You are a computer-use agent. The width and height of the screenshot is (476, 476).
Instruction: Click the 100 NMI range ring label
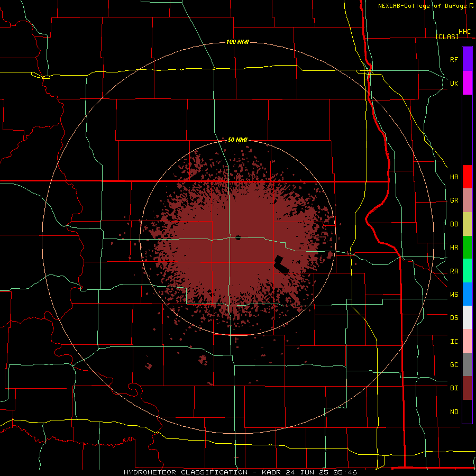coord(237,42)
